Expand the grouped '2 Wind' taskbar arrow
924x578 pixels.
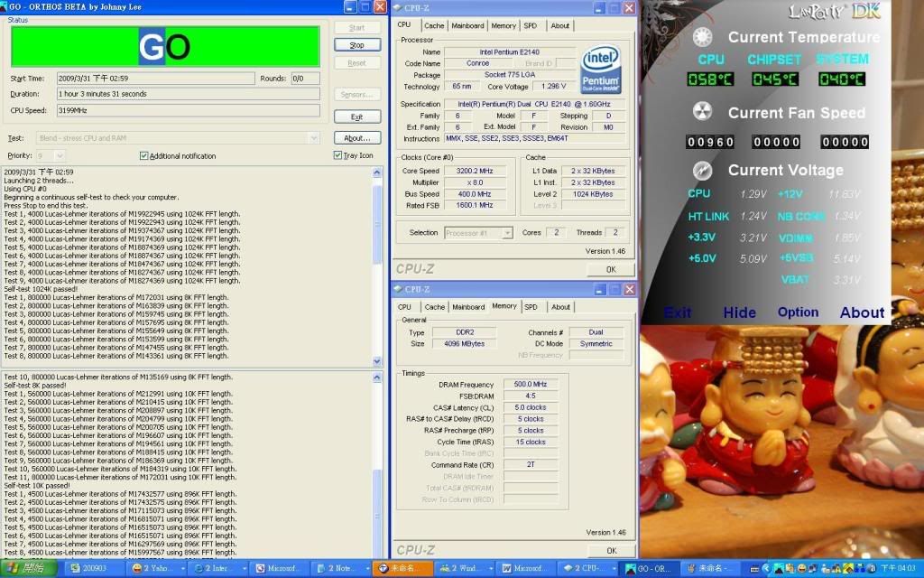[490, 569]
